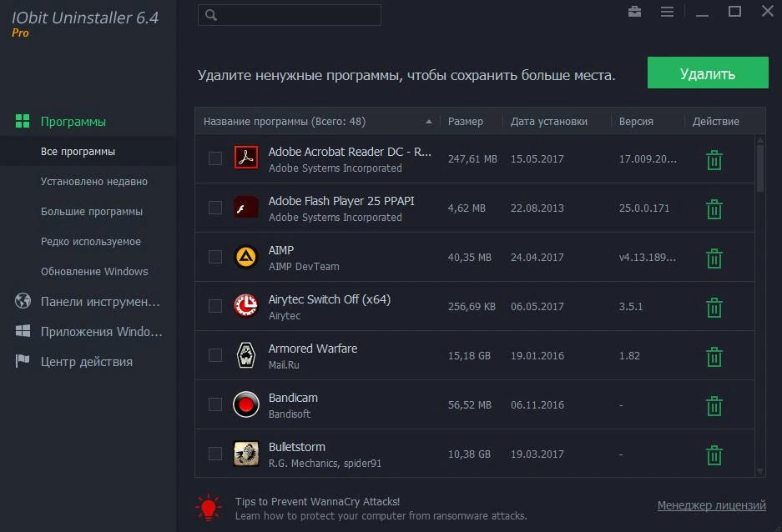Open Программы section in sidebar
Viewport: 782px width, 532px height.
[x=73, y=122]
